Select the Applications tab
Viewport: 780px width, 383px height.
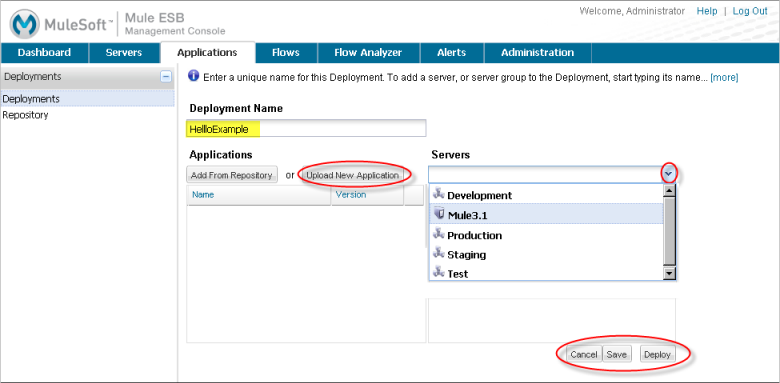207,52
